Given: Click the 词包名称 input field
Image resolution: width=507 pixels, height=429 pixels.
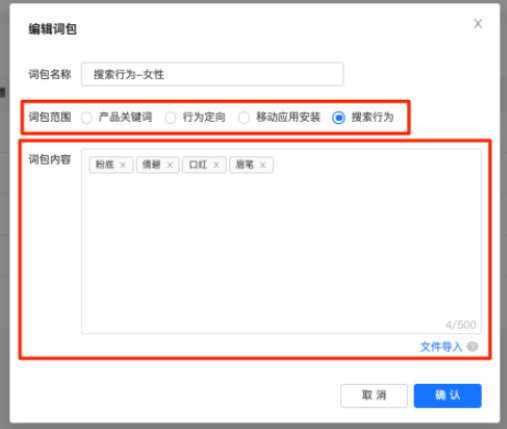Looking at the screenshot, I should (212, 74).
